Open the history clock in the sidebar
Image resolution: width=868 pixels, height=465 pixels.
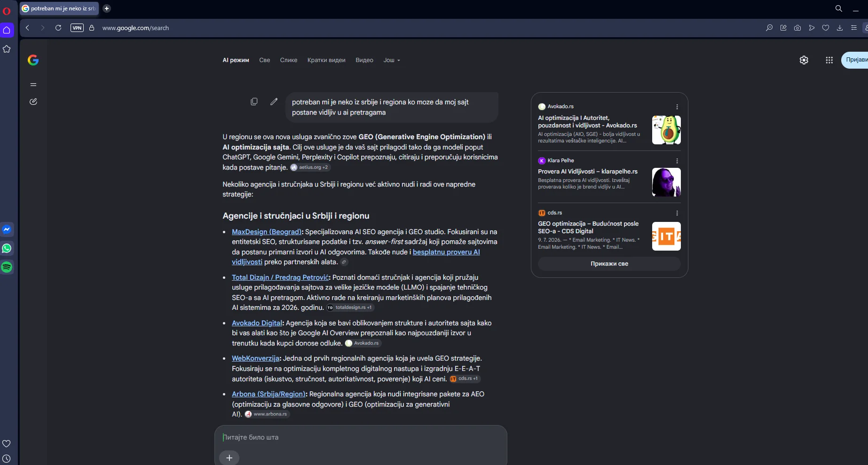[7, 458]
